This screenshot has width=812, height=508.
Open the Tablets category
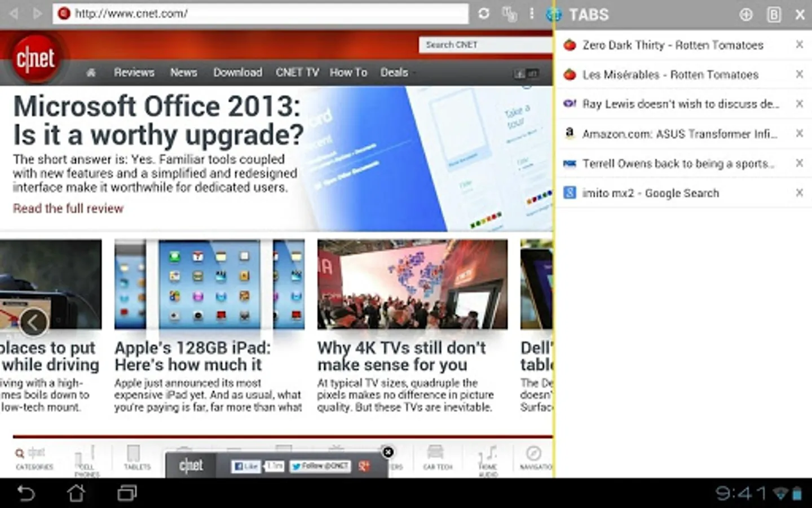(137, 458)
